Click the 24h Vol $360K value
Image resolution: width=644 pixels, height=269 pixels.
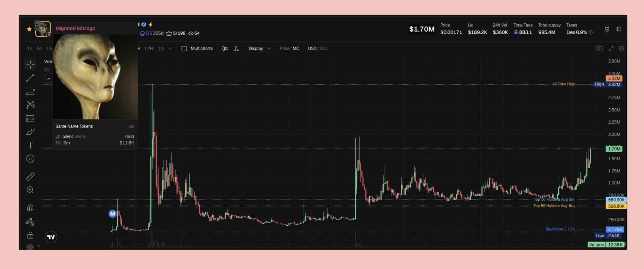(500, 32)
